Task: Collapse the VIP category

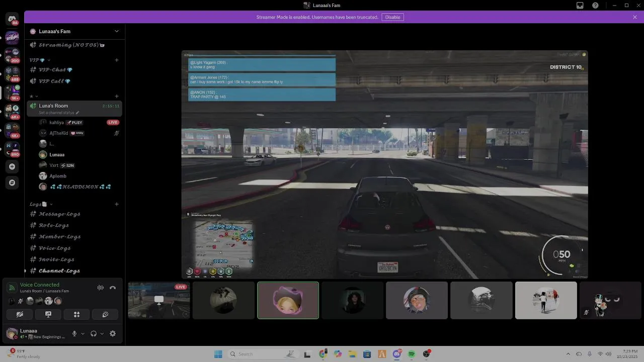Action: click(40, 60)
